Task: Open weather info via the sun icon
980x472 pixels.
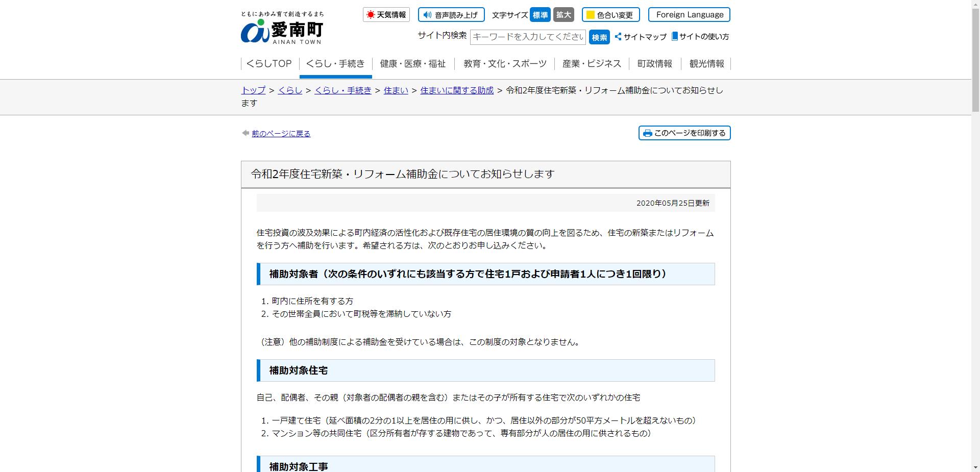Action: click(372, 15)
